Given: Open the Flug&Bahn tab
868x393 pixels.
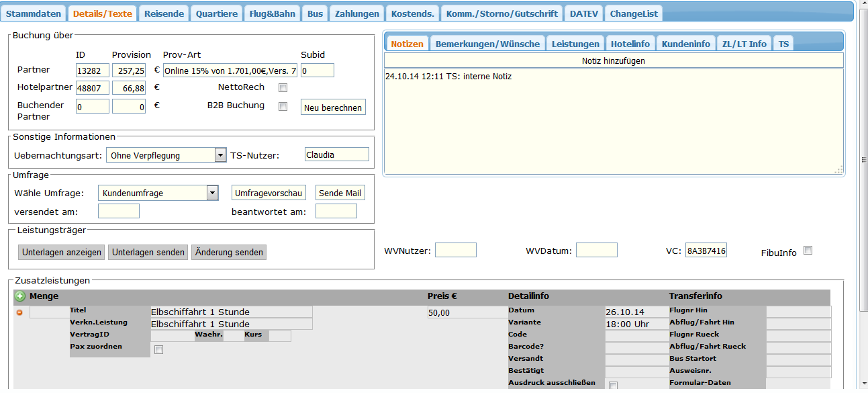Looking at the screenshot, I should (x=271, y=13).
